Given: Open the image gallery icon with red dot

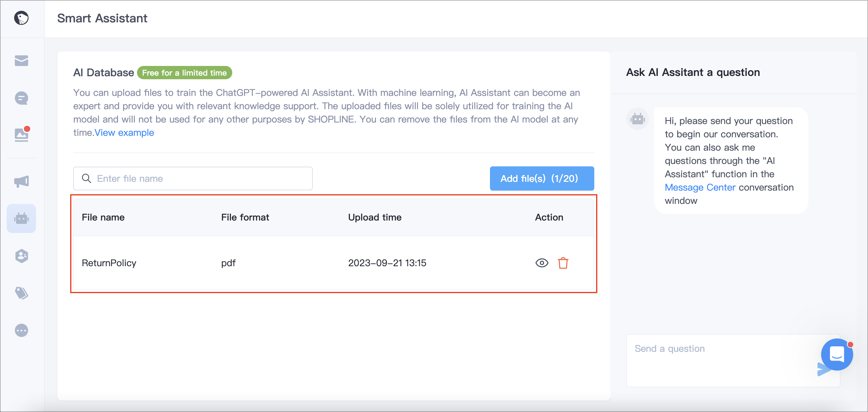Looking at the screenshot, I should pos(22,134).
